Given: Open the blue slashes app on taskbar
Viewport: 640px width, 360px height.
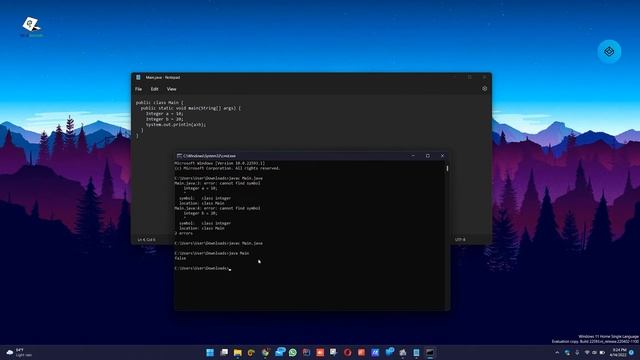Looking at the screenshot, I should tap(375, 352).
